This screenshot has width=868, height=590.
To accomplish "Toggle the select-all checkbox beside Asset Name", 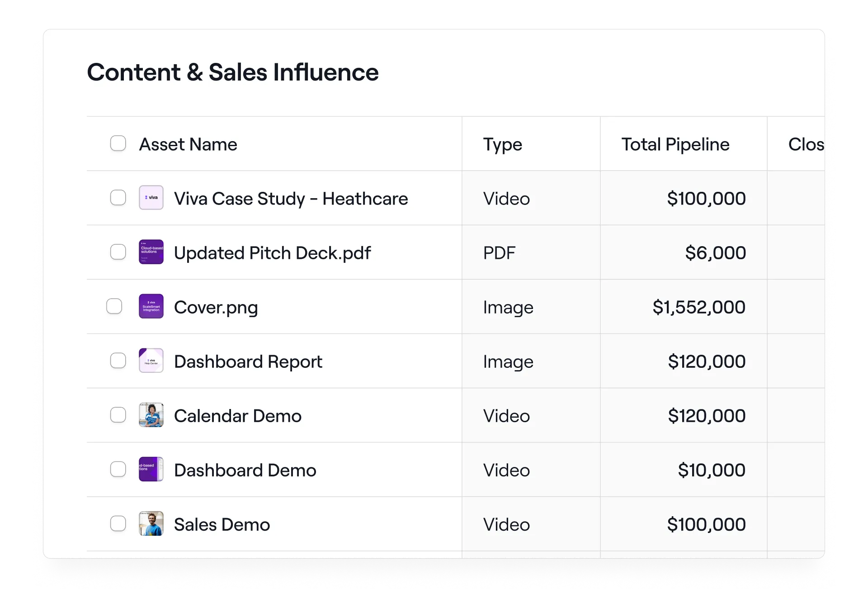I will pos(118,143).
